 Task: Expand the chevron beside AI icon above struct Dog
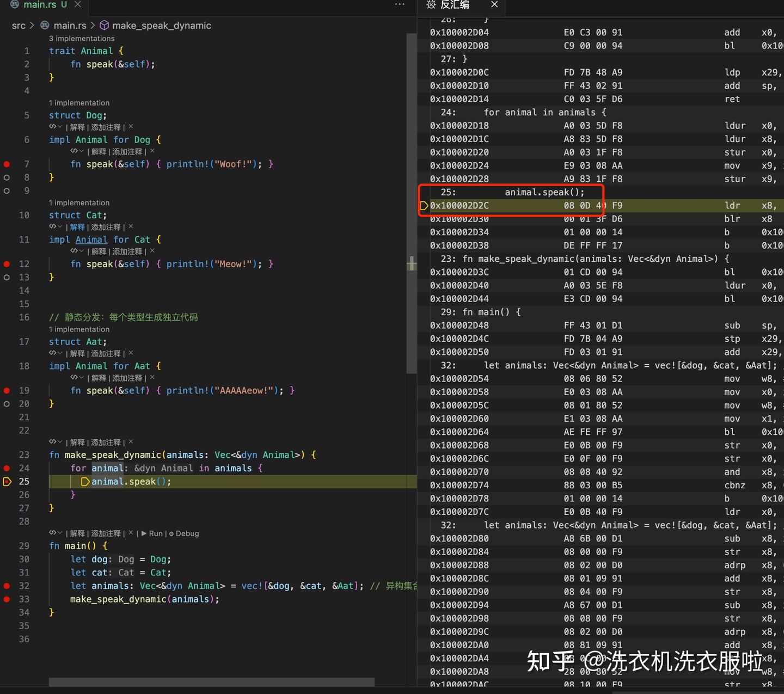click(x=59, y=127)
